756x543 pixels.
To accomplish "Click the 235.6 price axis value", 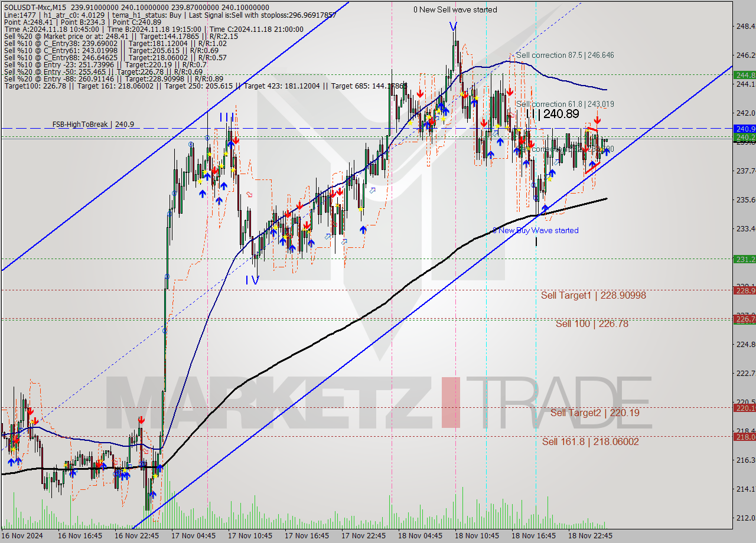I will pyautogui.click(x=745, y=199).
